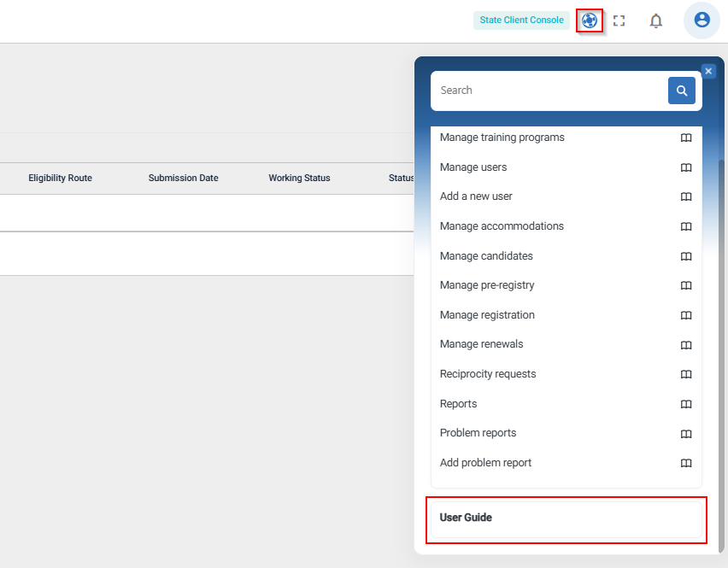The height and width of the screenshot is (568, 728).
Task: Open the User Guide section
Action: pyautogui.click(x=566, y=519)
